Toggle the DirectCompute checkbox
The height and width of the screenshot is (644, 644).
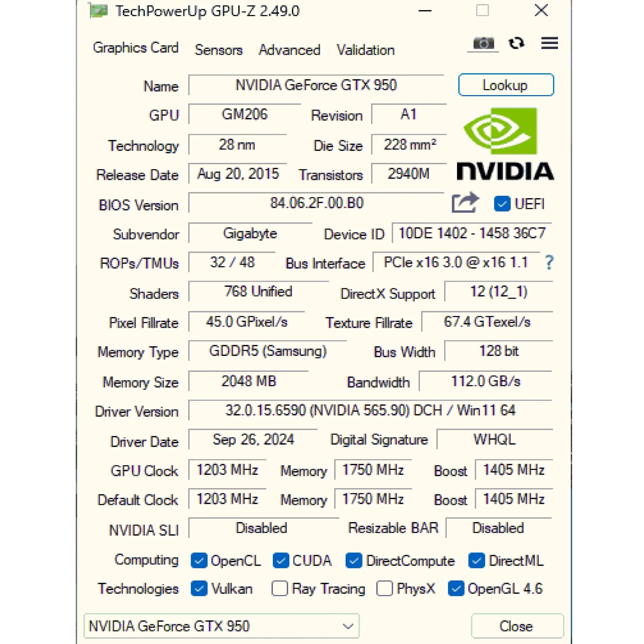354,560
